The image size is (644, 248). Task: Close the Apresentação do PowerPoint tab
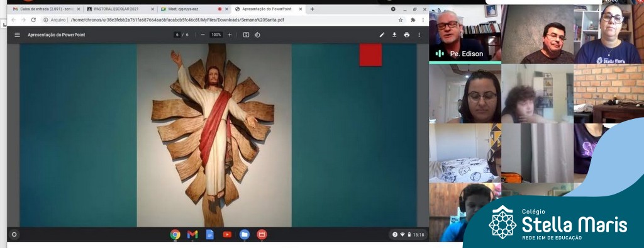(300, 9)
